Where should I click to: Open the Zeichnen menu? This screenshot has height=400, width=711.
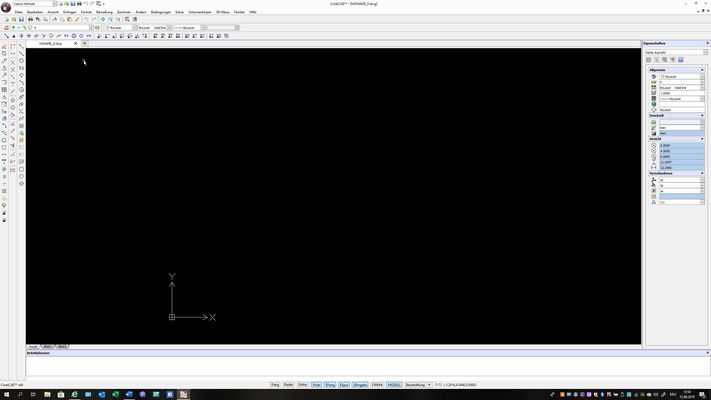tap(124, 12)
